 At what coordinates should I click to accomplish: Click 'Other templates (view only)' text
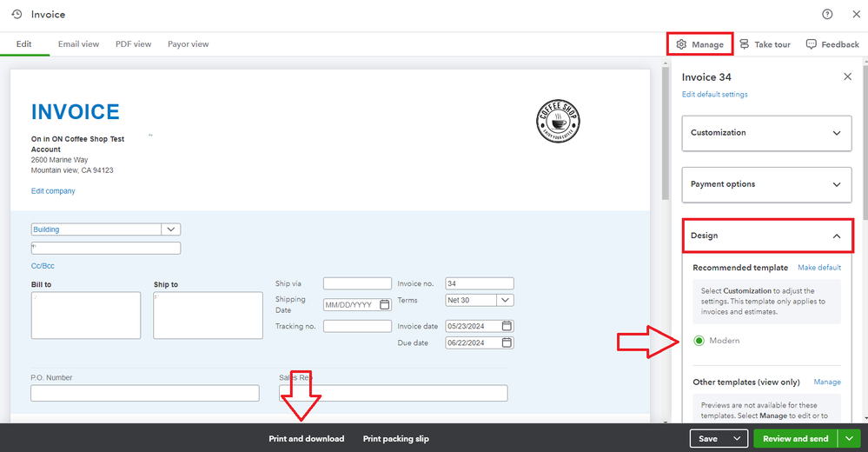(x=746, y=382)
